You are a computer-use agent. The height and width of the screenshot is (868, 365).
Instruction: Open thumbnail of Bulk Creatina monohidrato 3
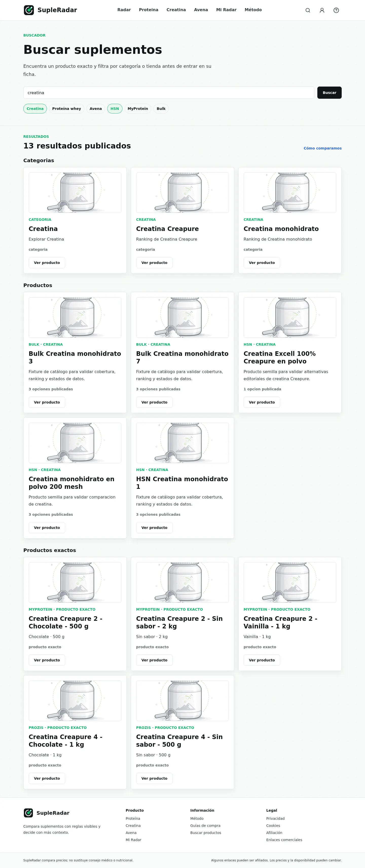[75, 318]
